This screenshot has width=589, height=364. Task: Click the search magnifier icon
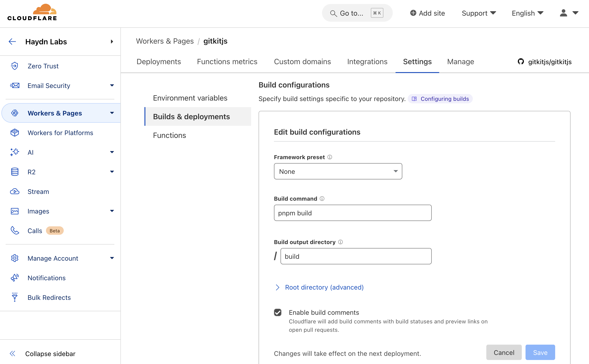click(333, 13)
